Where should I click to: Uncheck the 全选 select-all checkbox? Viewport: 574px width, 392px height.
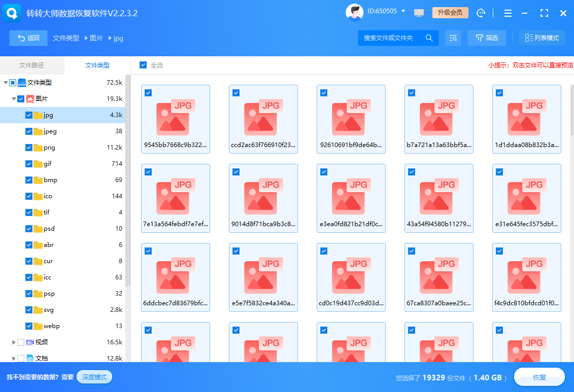[143, 65]
